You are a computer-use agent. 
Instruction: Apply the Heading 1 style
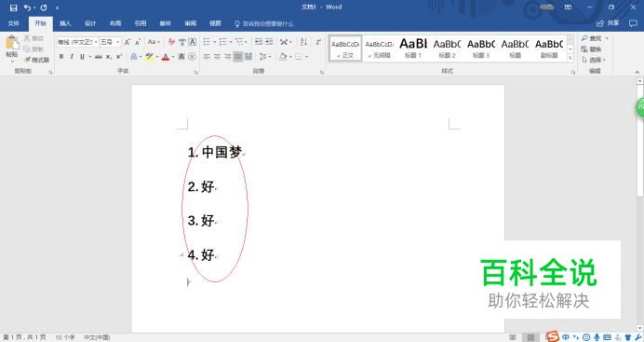(413, 48)
